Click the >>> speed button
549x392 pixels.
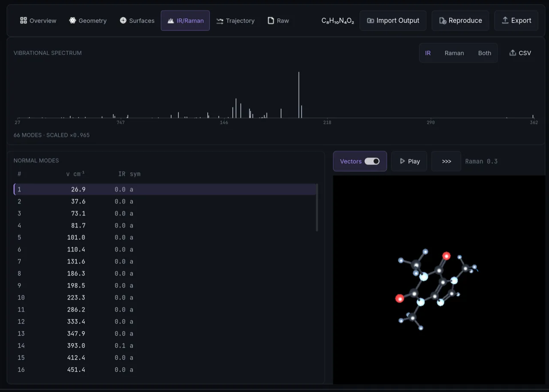tap(446, 161)
